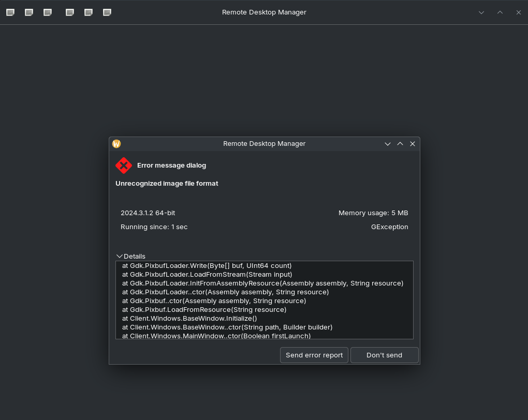Click the fifth placeholder toolbar icon from the left
The width and height of the screenshot is (528, 420).
(x=88, y=12)
